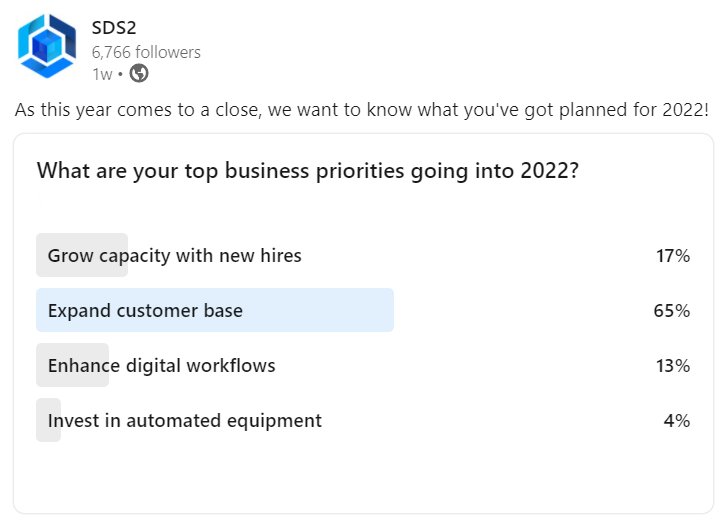Click the post text about plans for 2022
727x520 pixels.
[362, 110]
